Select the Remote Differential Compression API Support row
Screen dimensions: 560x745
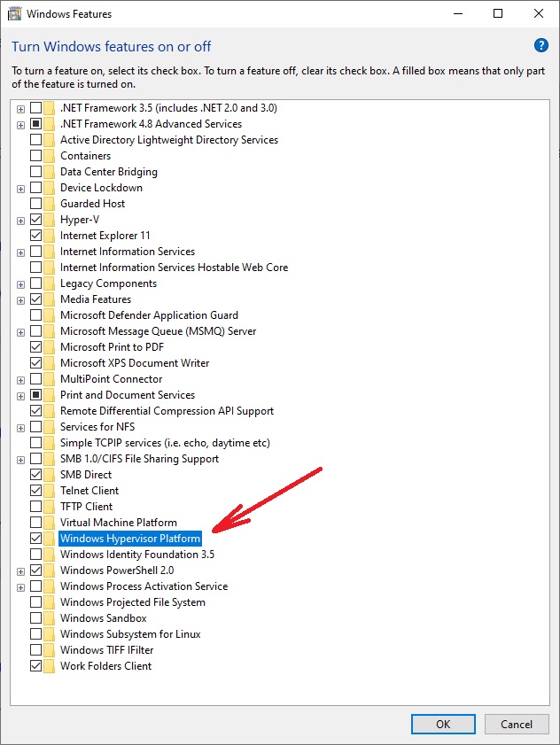(x=167, y=411)
